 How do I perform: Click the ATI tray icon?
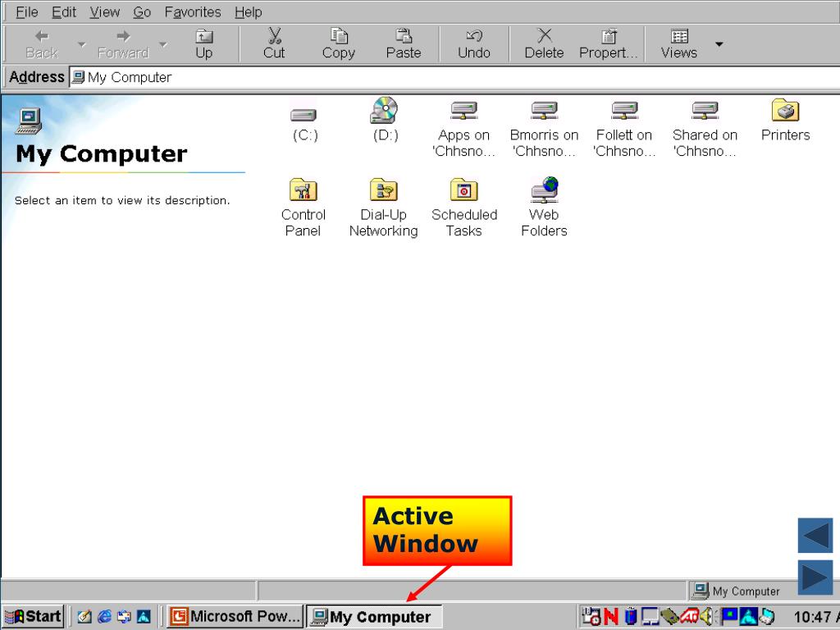click(689, 617)
